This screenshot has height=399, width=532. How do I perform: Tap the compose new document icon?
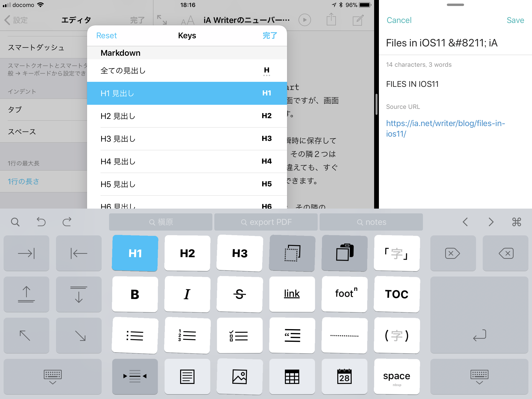pos(358,20)
